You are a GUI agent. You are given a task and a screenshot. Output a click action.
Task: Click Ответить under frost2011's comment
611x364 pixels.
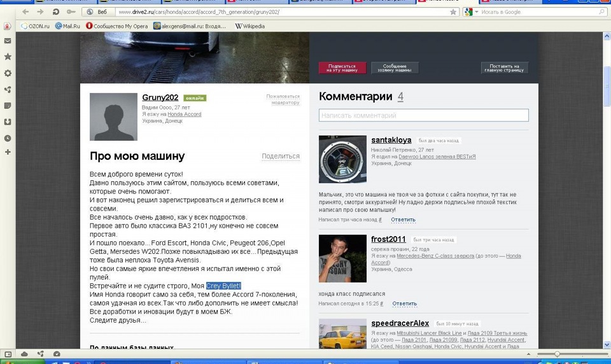pyautogui.click(x=405, y=304)
